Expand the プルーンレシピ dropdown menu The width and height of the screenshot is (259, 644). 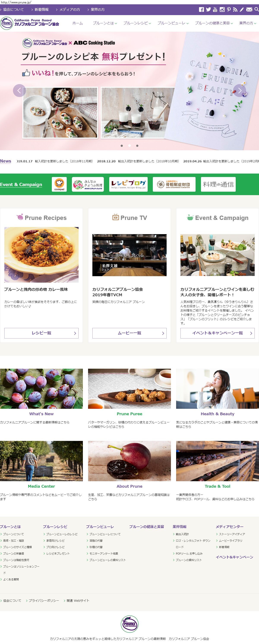click(137, 23)
